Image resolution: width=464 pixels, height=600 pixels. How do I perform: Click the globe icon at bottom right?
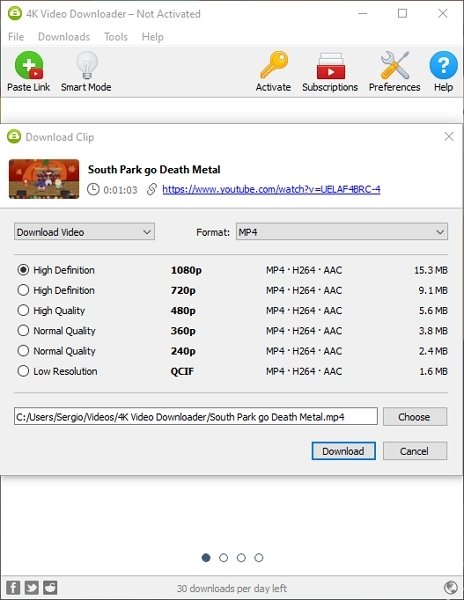coord(451,587)
